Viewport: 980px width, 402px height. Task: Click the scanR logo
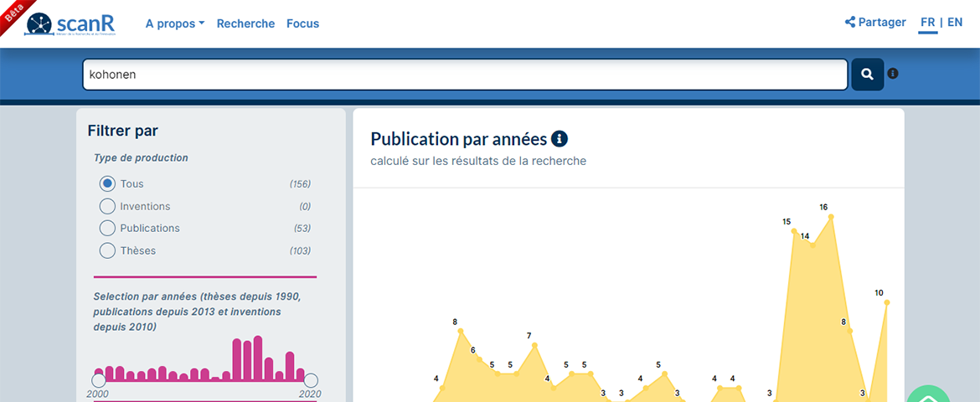tap(70, 23)
